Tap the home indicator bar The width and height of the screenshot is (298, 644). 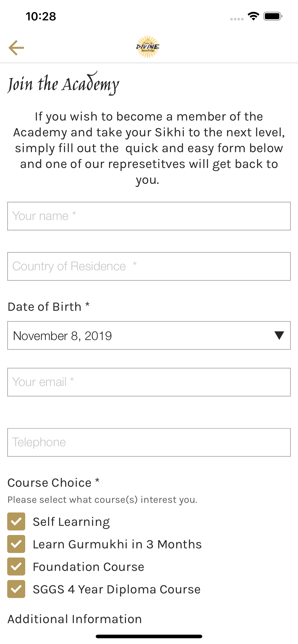point(149,636)
